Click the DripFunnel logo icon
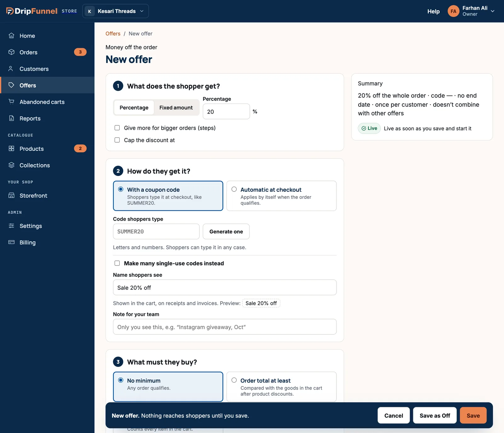The width and height of the screenshot is (504, 433). click(x=10, y=11)
